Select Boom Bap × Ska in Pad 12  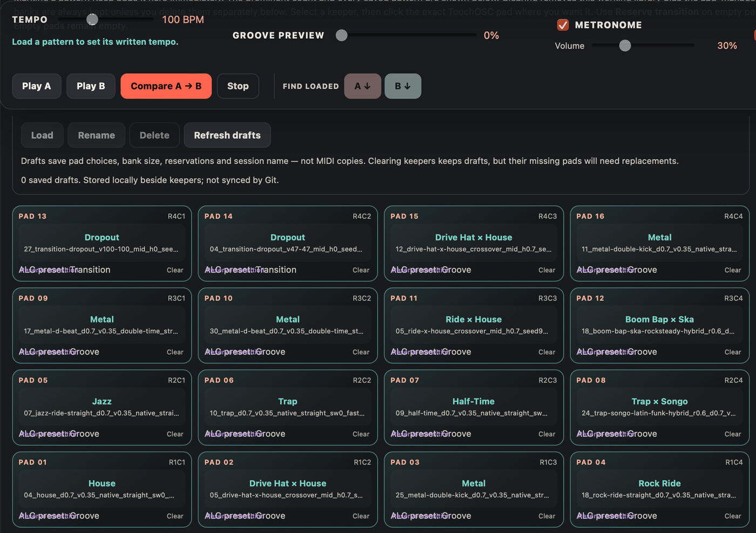tap(659, 325)
